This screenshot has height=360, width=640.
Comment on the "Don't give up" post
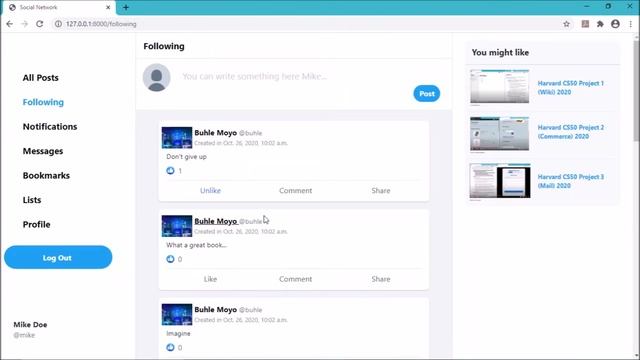(x=296, y=191)
